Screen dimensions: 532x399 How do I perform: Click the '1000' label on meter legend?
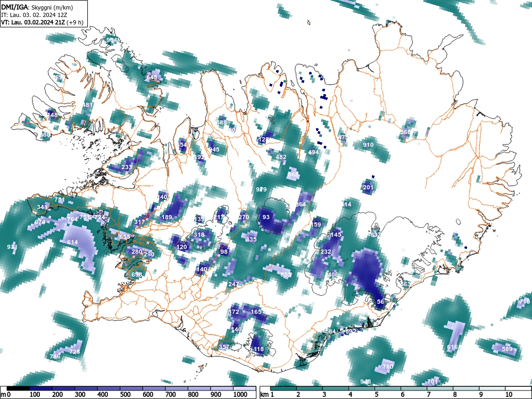240,394
